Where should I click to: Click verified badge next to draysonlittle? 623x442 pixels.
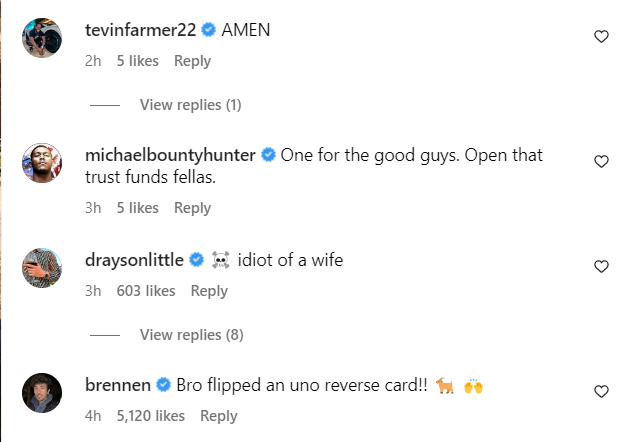(x=196, y=261)
